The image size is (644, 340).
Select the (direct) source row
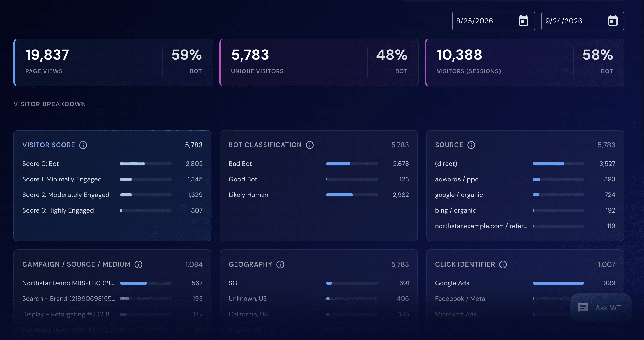(x=525, y=164)
